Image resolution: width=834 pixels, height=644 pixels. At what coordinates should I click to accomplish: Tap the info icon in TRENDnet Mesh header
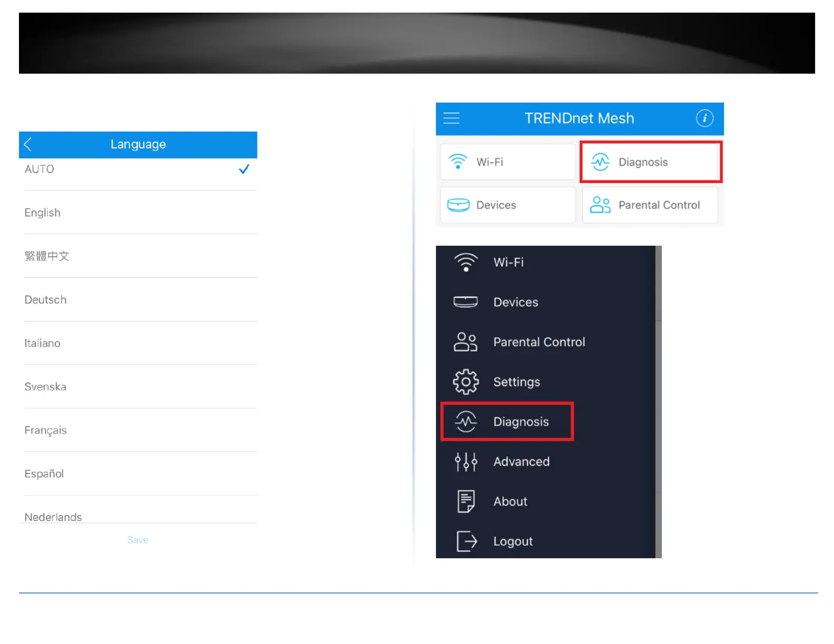(704, 118)
